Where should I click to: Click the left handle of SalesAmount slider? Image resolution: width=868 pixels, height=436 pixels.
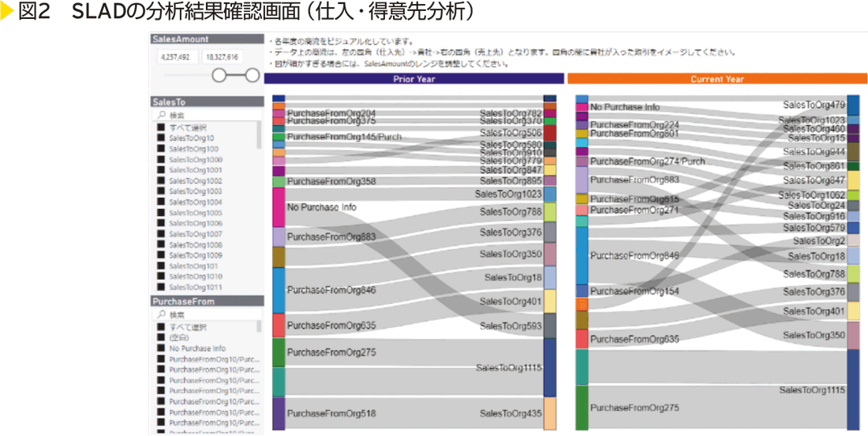coord(219,76)
